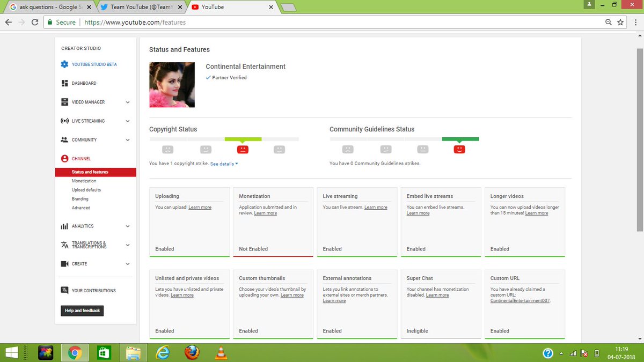Click the Channel person icon

(64, 159)
